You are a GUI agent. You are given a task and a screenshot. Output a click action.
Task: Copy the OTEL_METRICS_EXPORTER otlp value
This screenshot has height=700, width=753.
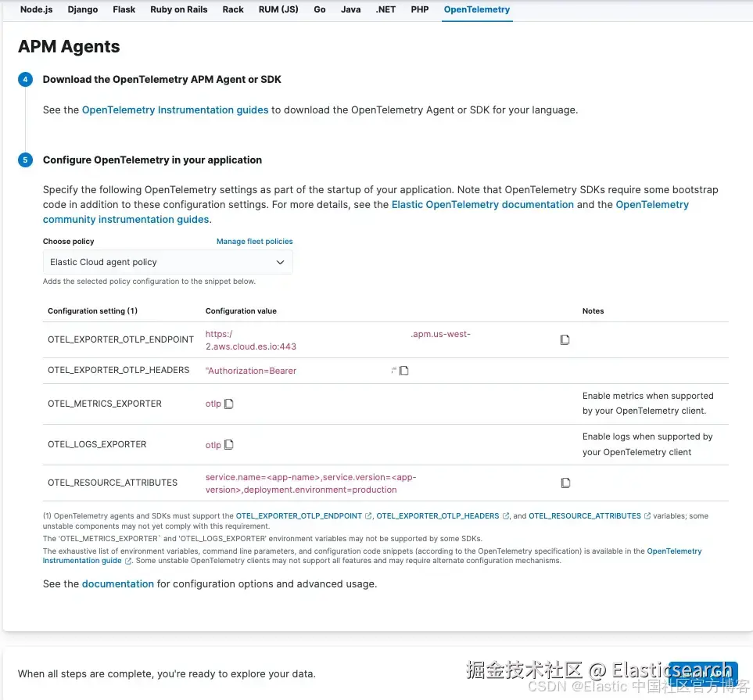pyautogui.click(x=229, y=404)
